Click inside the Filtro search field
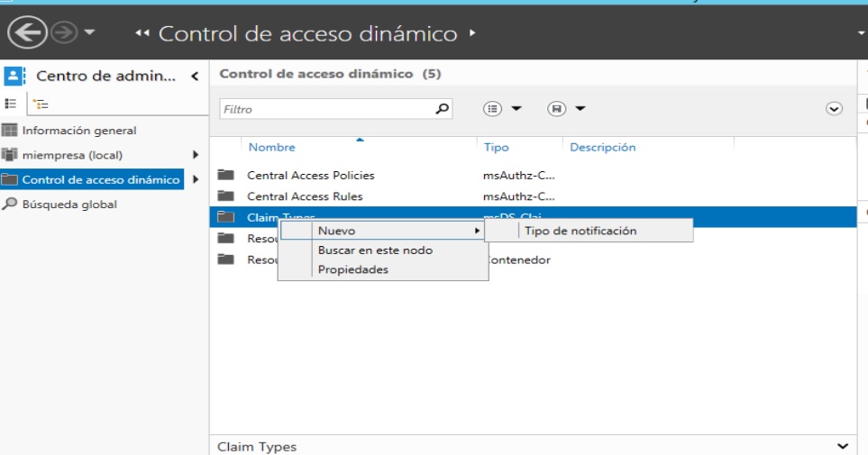868x455 pixels. [x=324, y=109]
